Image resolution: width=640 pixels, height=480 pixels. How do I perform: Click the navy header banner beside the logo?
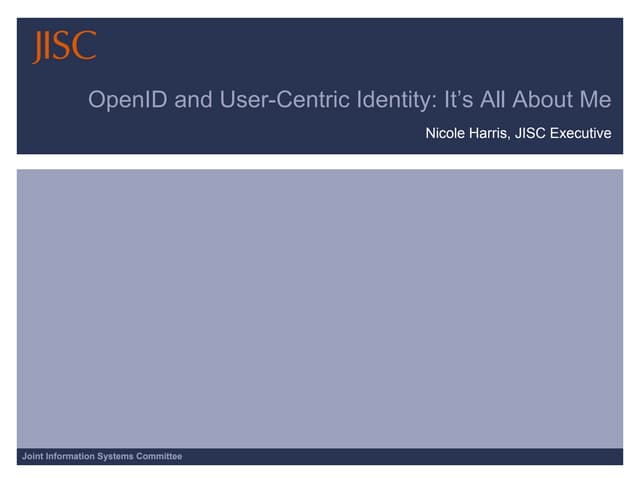[x=350, y=47]
